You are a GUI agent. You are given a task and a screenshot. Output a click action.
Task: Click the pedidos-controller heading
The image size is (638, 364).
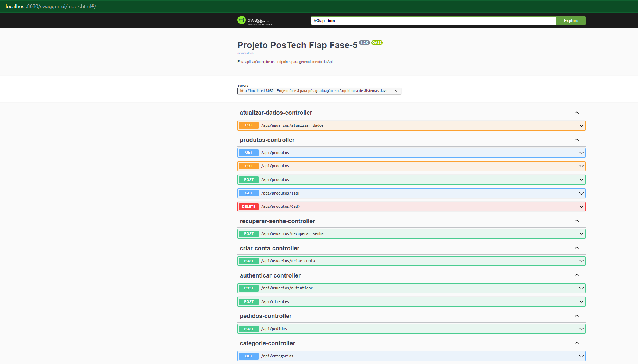pos(266,316)
